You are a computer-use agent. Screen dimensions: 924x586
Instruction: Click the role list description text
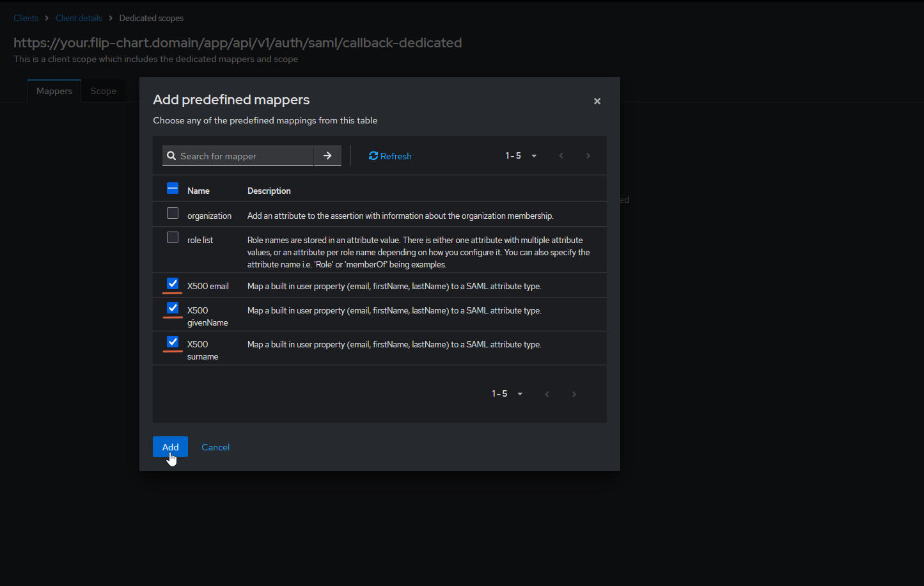tap(419, 252)
